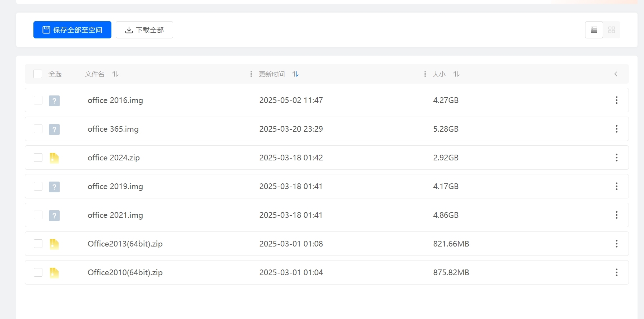Click the size value 4.86GB
Image resolution: width=644 pixels, height=319 pixels.
[446, 215]
